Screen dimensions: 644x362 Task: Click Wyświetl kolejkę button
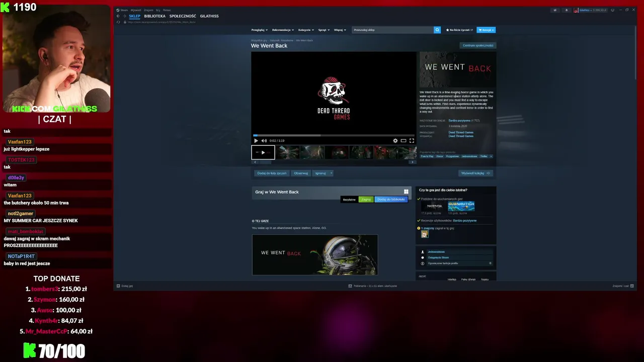pos(475,173)
